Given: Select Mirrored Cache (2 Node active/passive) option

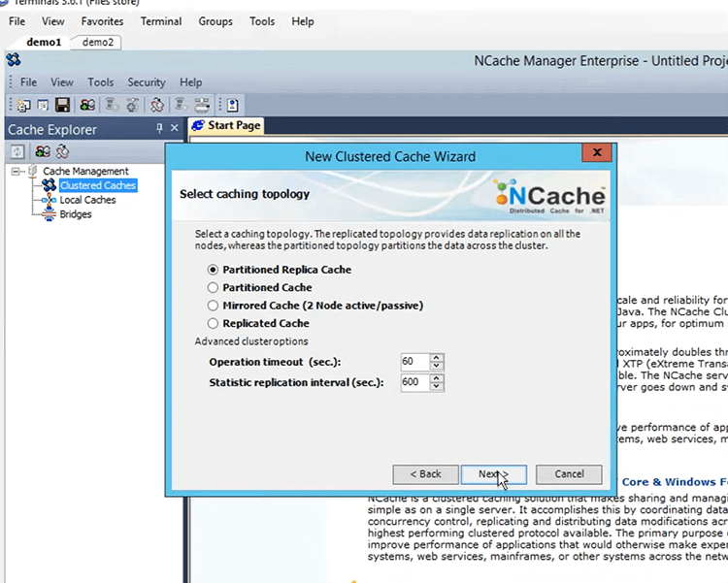Looking at the screenshot, I should tap(213, 306).
